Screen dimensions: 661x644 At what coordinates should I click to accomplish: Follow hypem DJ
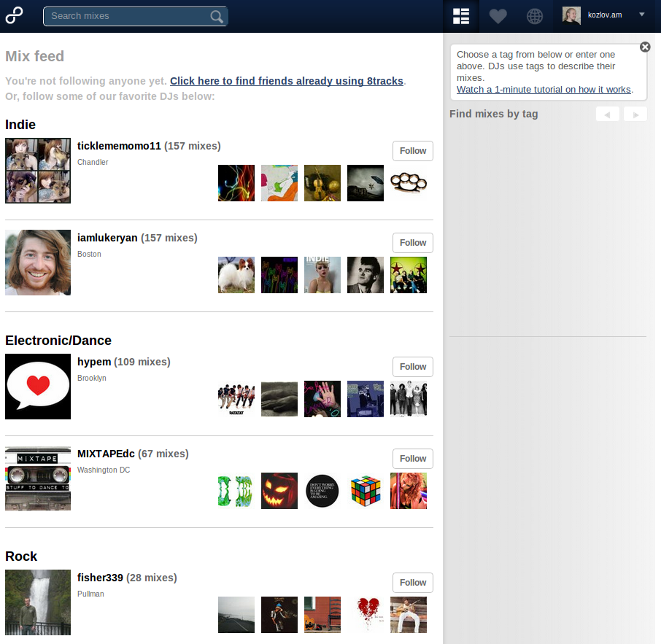(413, 367)
